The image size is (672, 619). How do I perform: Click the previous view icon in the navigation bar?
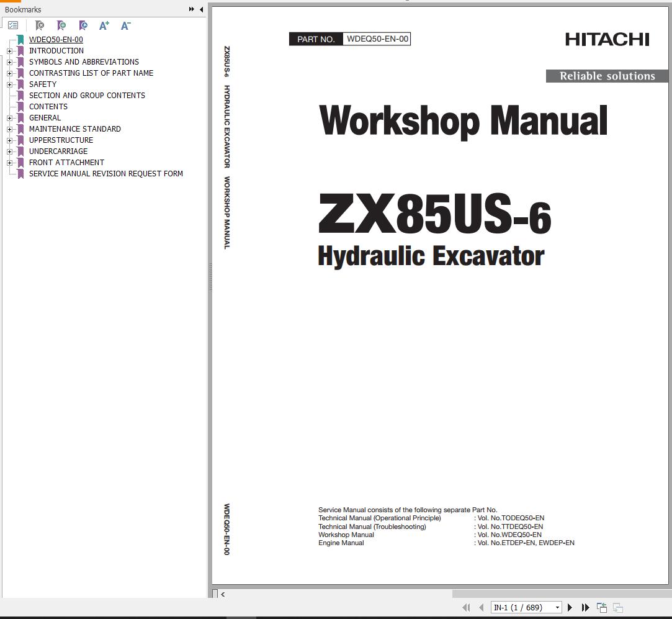(602, 607)
